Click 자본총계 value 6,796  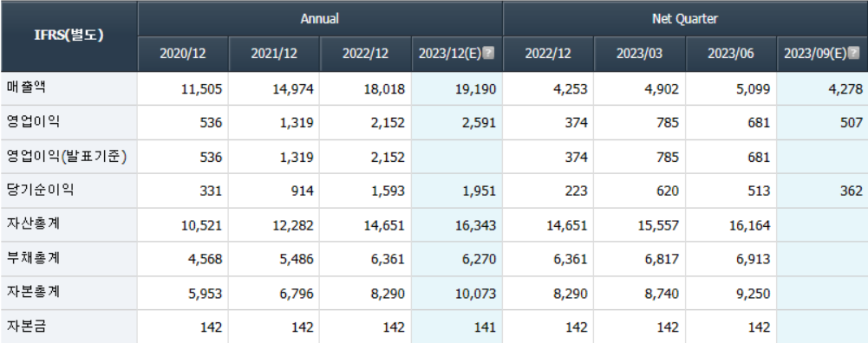[297, 294]
